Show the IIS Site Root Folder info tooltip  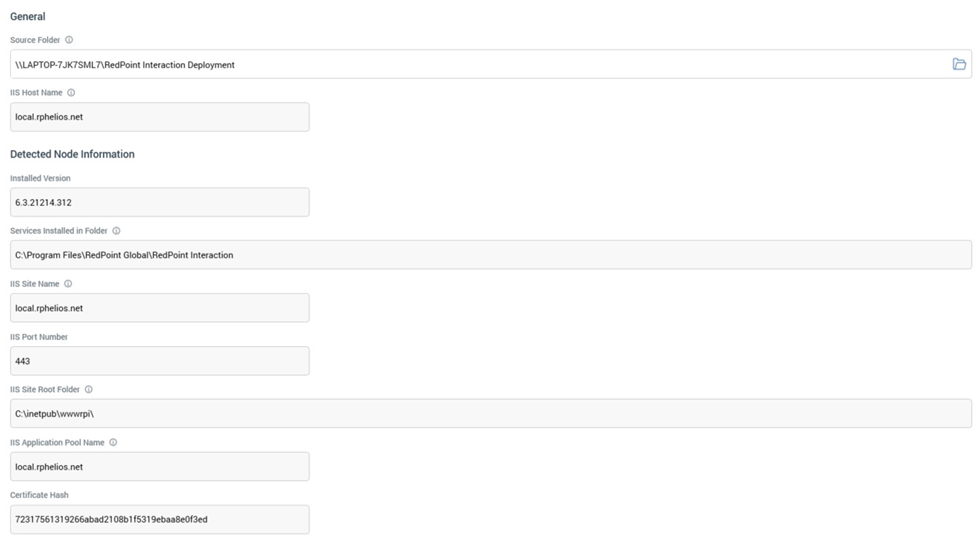[89, 390]
